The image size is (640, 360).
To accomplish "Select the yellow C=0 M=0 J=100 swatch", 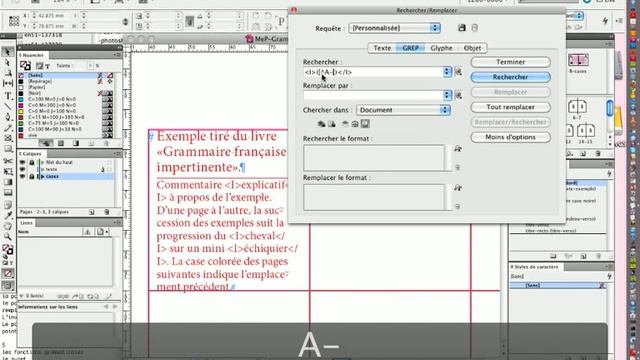I will 66,111.
